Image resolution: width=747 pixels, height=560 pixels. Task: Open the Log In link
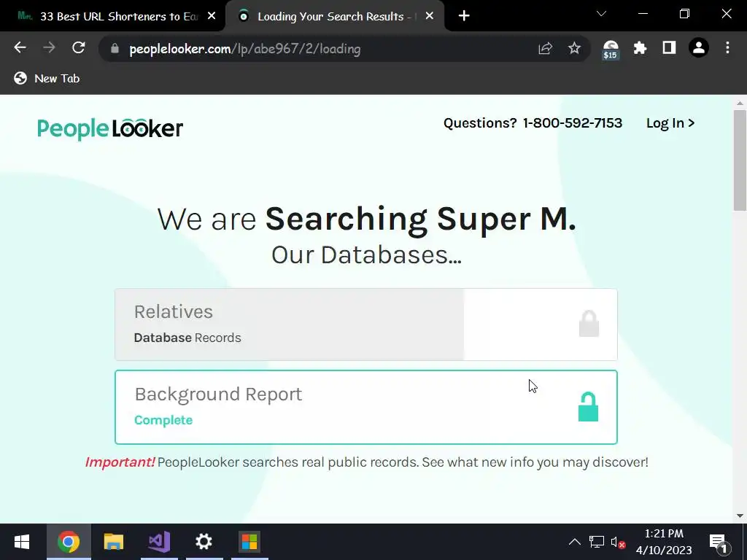point(670,123)
